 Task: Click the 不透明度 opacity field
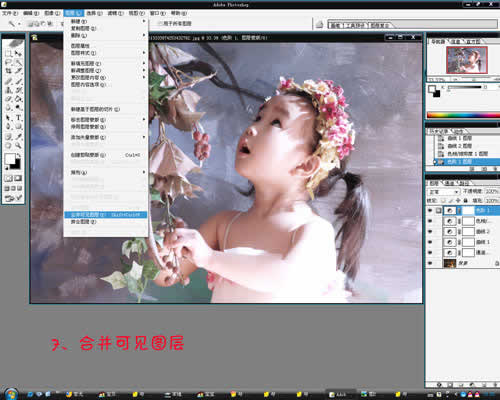pyautogui.click(x=492, y=191)
